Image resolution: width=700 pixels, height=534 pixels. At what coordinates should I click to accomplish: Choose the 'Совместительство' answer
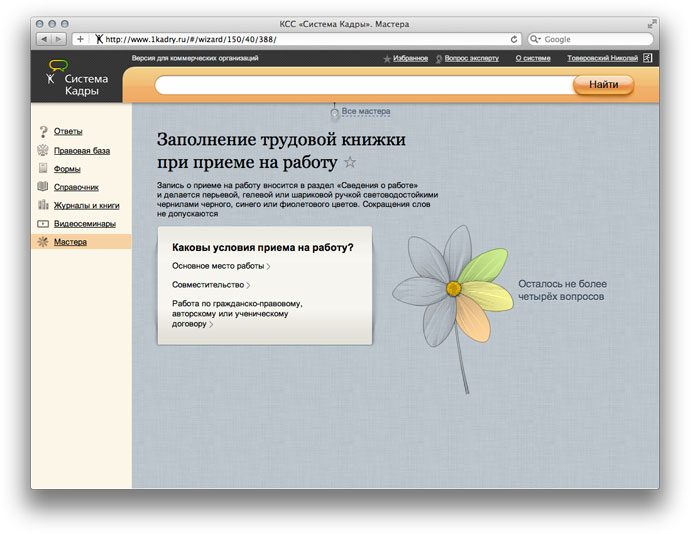(x=208, y=285)
